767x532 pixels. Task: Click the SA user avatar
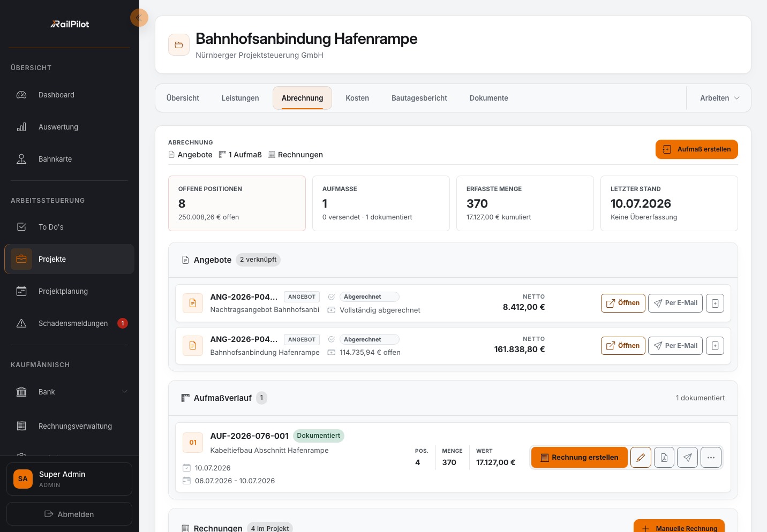tap(23, 479)
